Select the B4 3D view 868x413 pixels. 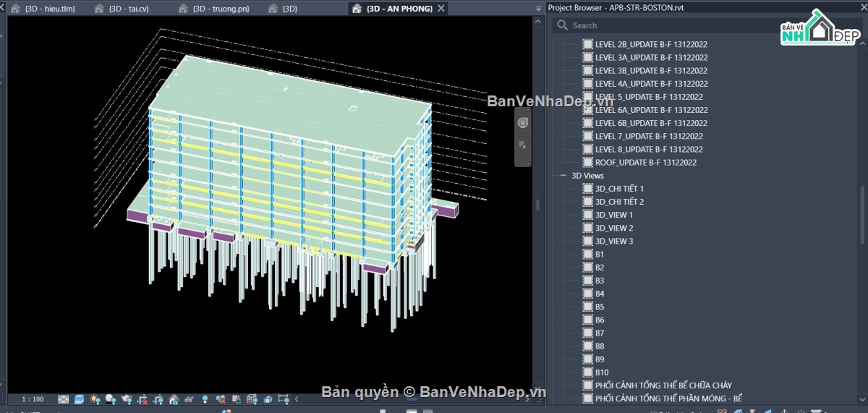(x=600, y=294)
